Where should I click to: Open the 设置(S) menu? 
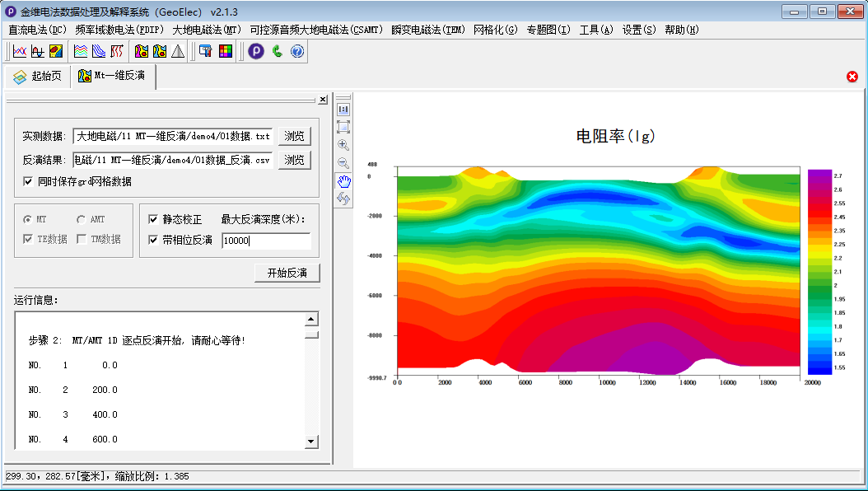tap(639, 30)
